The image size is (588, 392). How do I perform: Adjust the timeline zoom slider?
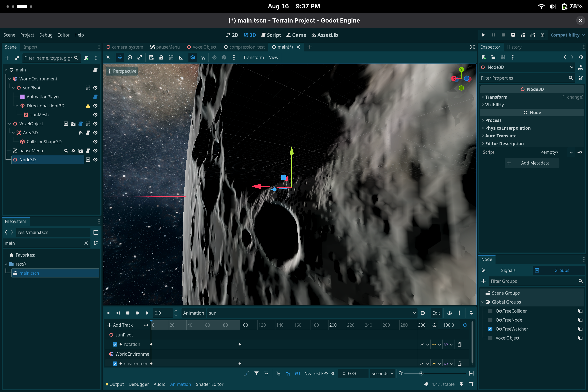(x=421, y=373)
